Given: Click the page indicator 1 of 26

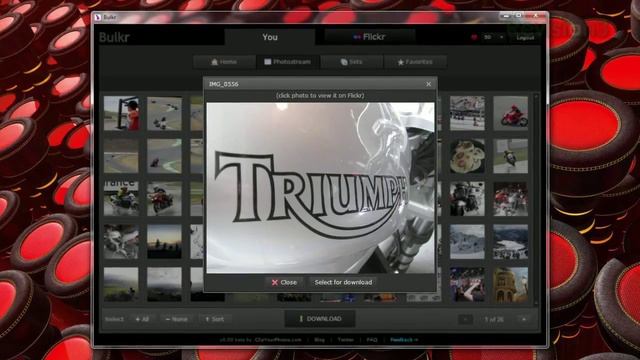Looking at the screenshot, I should point(494,319).
